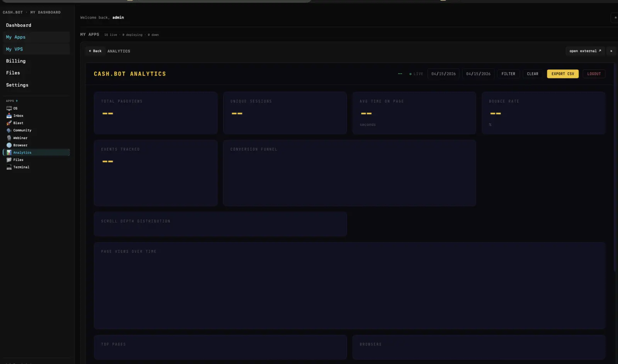Open the Terminal app icon
Image resolution: width=618 pixels, height=364 pixels.
(9, 167)
